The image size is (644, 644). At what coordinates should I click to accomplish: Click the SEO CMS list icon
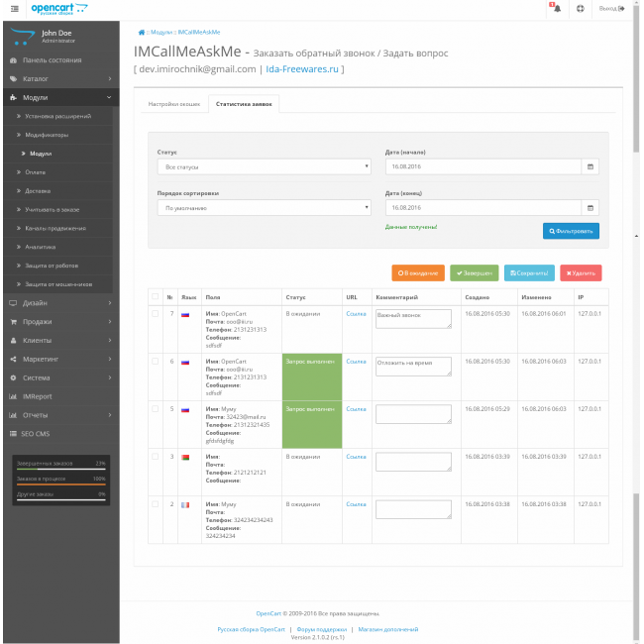13,434
